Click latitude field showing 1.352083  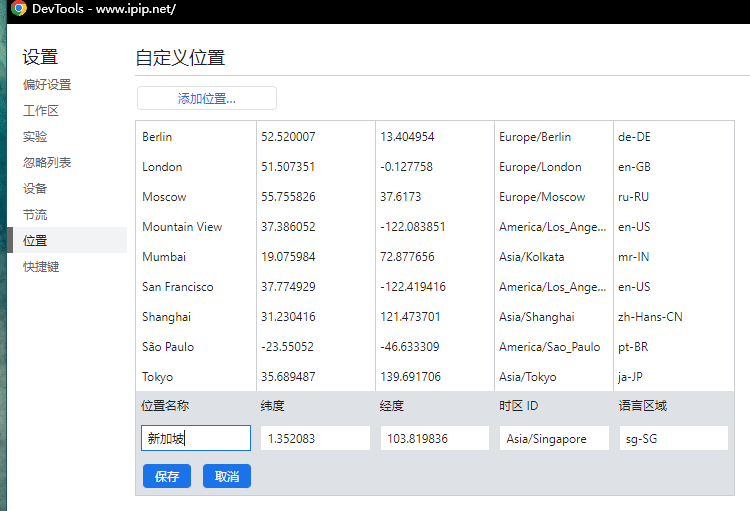coord(315,438)
